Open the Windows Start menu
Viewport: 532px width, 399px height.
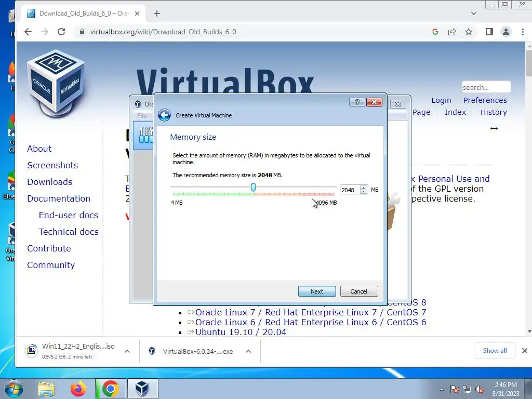[14, 389]
